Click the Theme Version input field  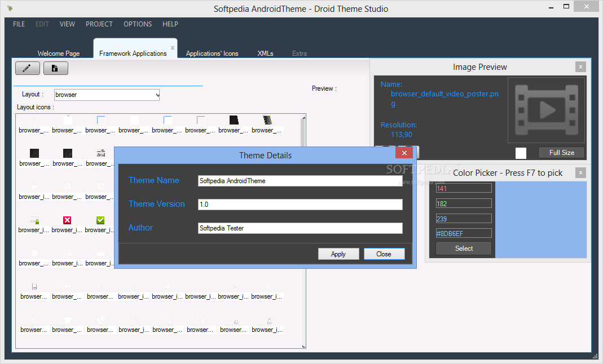point(300,205)
